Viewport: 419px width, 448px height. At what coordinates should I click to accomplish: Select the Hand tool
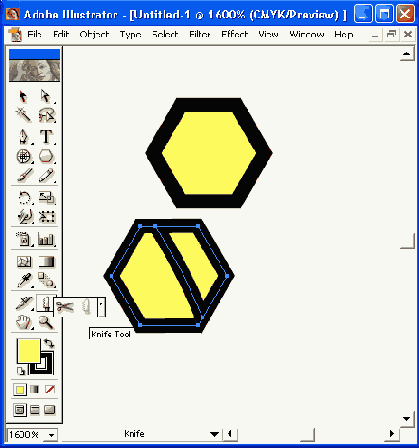(24, 322)
